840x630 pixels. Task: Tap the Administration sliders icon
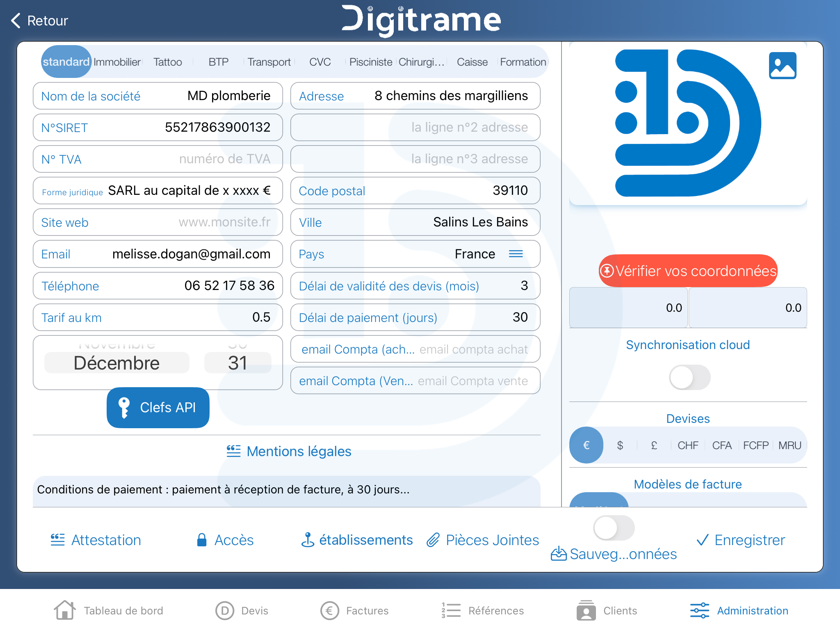pyautogui.click(x=700, y=610)
